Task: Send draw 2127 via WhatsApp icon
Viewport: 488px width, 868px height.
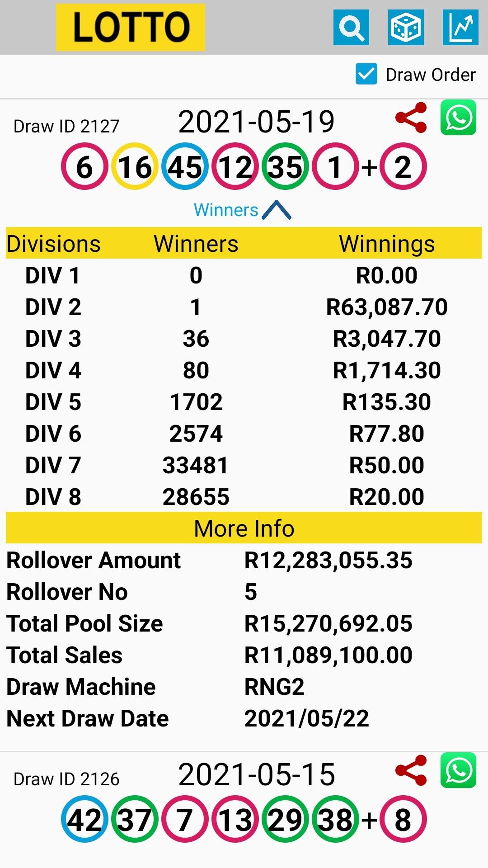Action: click(x=458, y=118)
